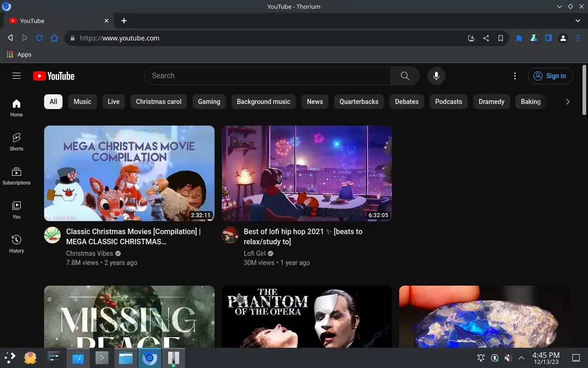Screen dimensions: 588x368
Task: Click the YouTube logo
Action: 54,76
